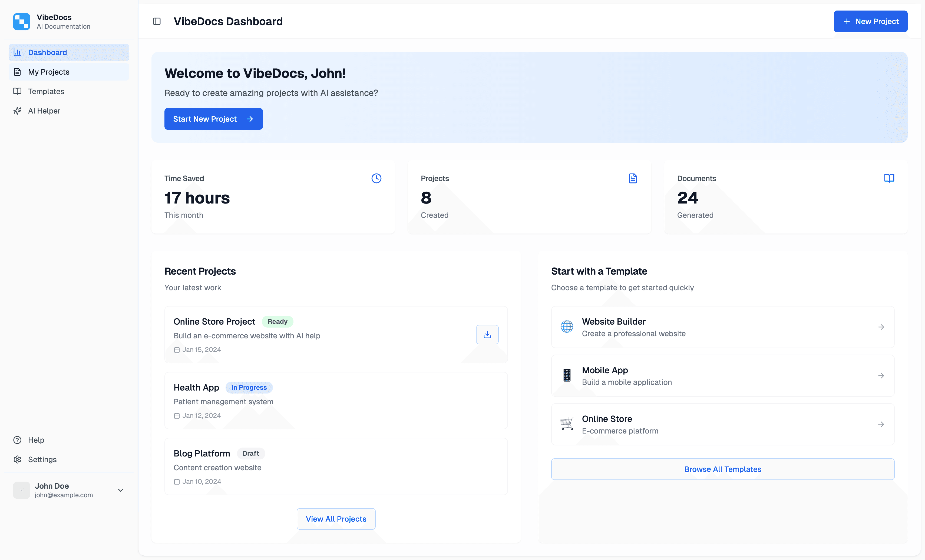The image size is (925, 560).
Task: Click calendar icon beside Jan 10, 2024
Action: (x=177, y=482)
